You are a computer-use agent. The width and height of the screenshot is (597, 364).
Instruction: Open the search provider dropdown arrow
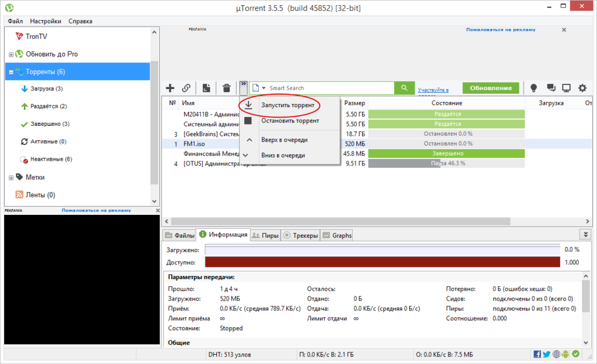tap(264, 88)
